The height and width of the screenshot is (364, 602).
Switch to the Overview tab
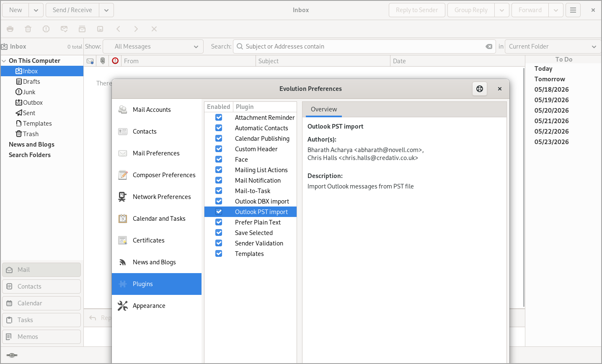pos(324,109)
